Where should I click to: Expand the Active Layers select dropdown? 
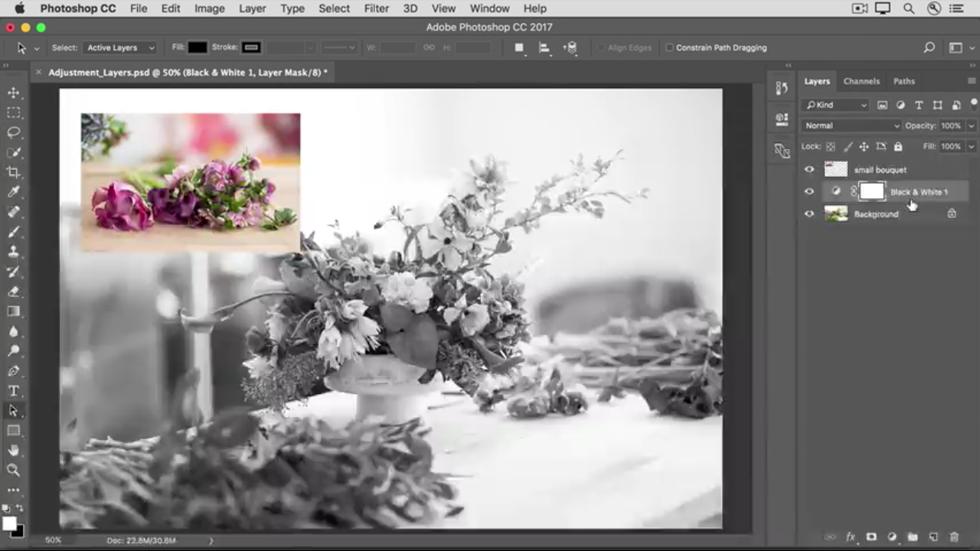pos(120,47)
